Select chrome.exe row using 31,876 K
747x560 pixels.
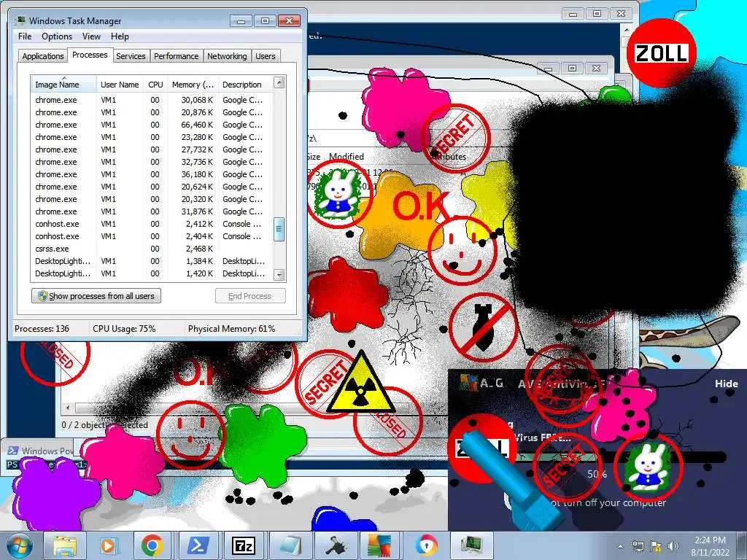pyautogui.click(x=152, y=211)
